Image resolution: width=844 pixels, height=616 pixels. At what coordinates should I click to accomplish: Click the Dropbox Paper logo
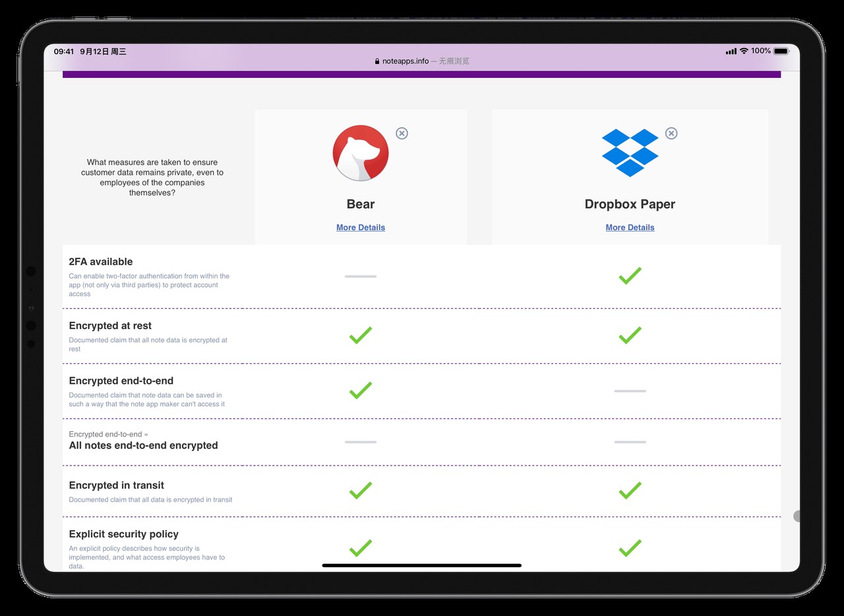(x=630, y=153)
